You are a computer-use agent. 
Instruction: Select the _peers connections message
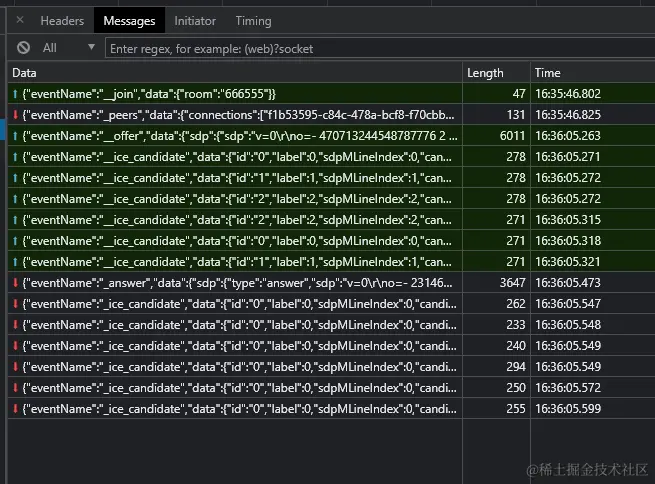point(331,114)
